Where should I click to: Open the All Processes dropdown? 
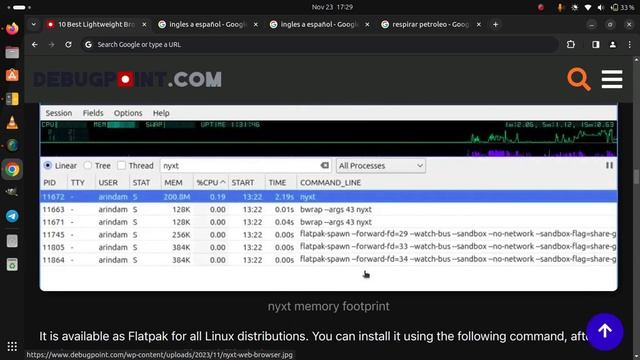point(380,166)
